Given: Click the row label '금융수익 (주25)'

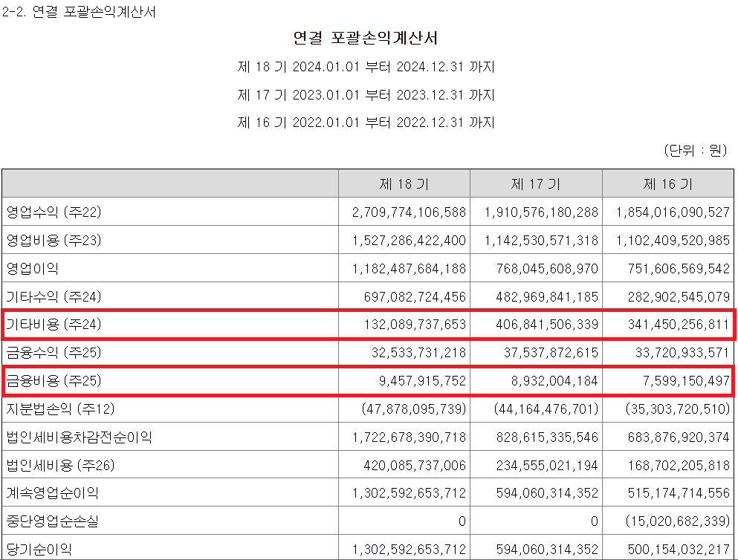Looking at the screenshot, I should (54, 352).
